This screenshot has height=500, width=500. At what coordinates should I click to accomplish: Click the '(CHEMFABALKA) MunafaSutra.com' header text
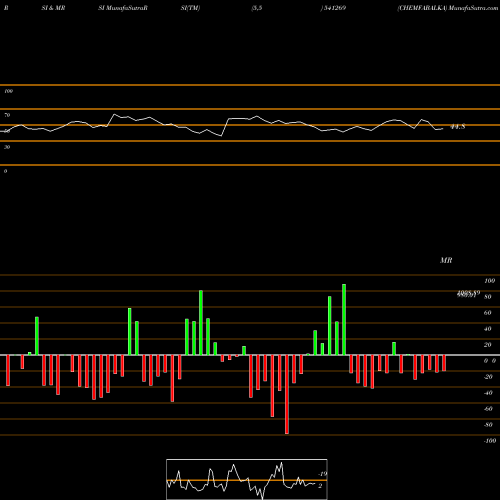click(x=448, y=8)
